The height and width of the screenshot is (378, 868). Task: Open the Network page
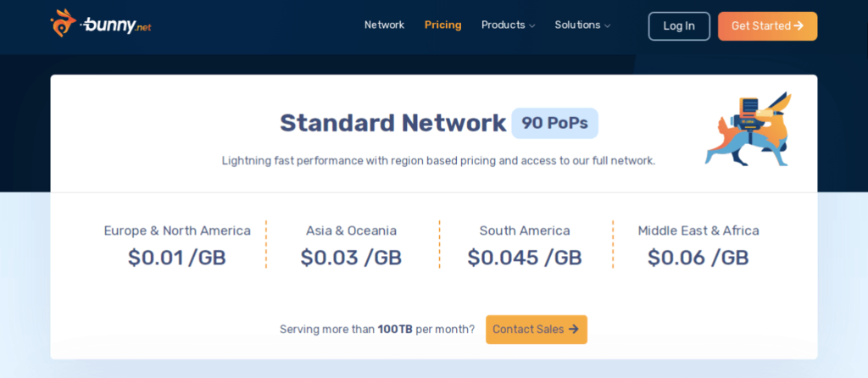coord(384,25)
